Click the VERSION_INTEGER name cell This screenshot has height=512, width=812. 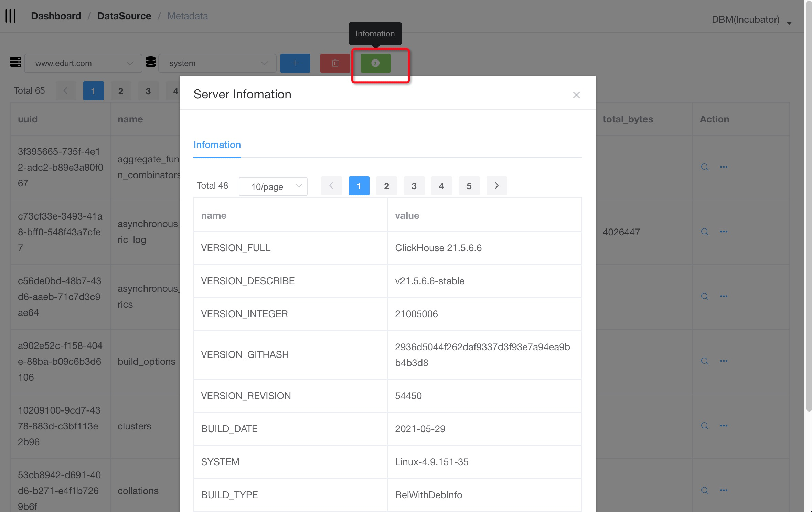point(290,314)
